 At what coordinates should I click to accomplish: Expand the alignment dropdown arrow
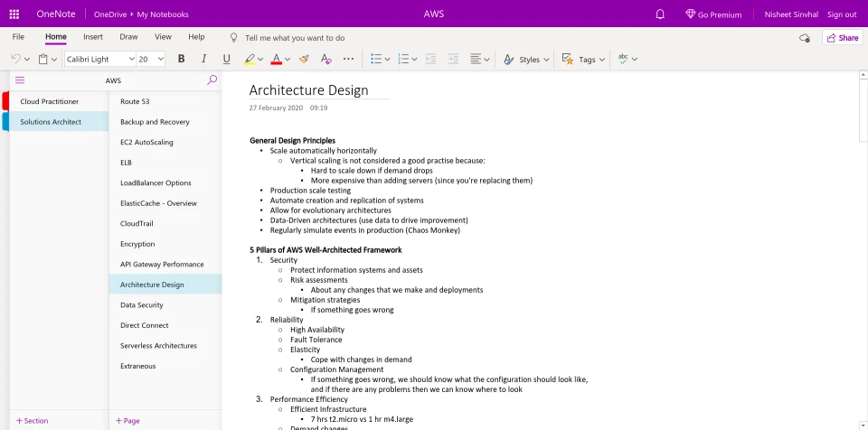point(486,60)
